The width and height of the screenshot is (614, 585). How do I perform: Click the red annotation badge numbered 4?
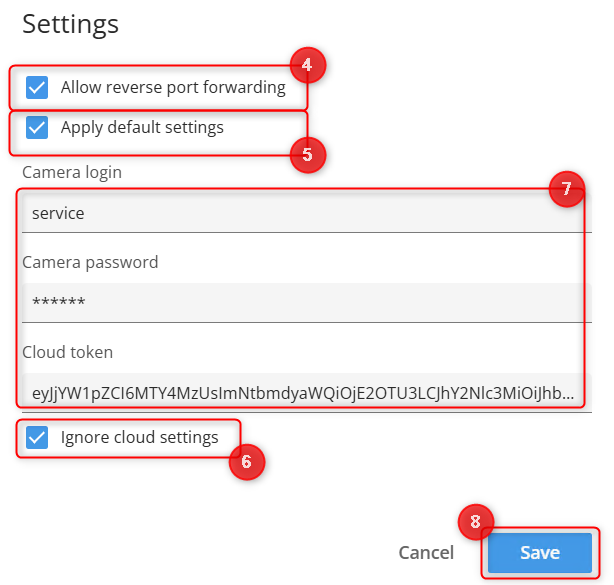point(308,67)
